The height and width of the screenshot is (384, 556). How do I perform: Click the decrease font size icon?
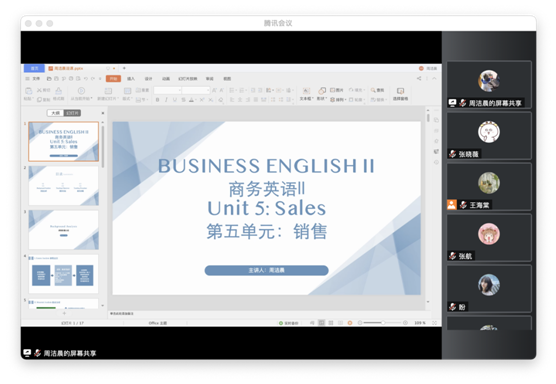click(222, 90)
